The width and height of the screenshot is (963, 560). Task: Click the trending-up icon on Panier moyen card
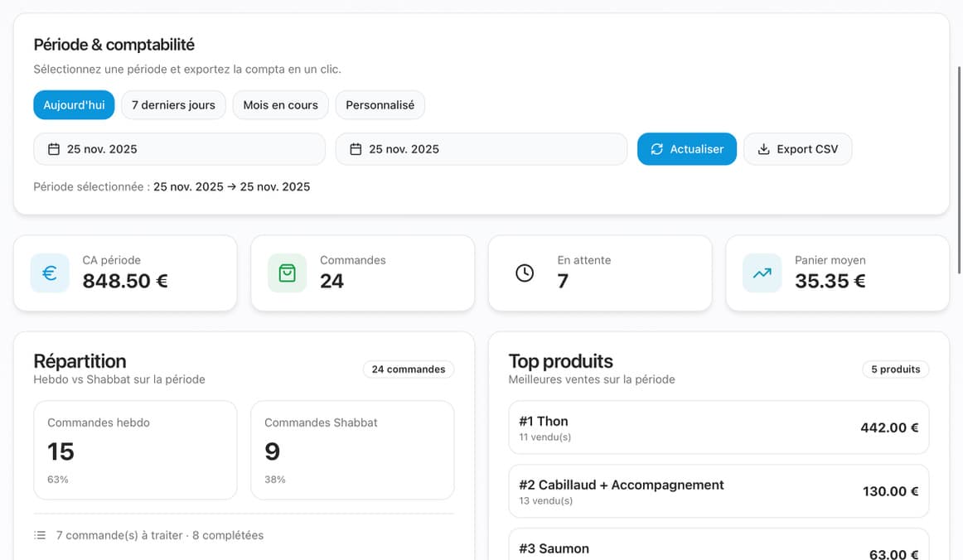[x=761, y=273]
